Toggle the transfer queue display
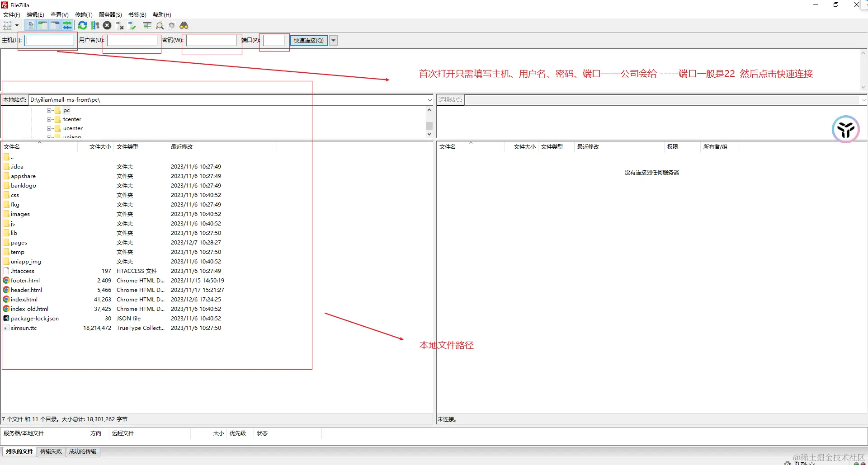 67,25
